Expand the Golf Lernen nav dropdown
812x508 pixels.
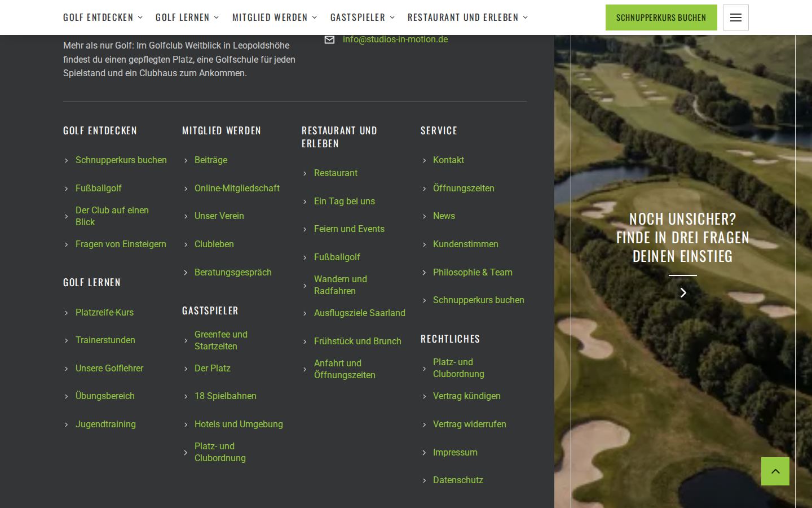point(187,17)
